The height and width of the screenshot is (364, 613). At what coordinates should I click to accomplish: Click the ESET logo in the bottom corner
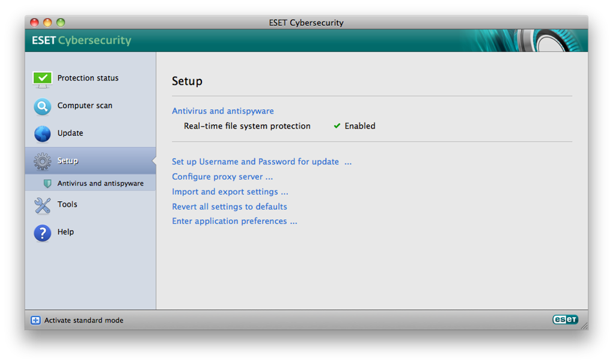click(566, 320)
